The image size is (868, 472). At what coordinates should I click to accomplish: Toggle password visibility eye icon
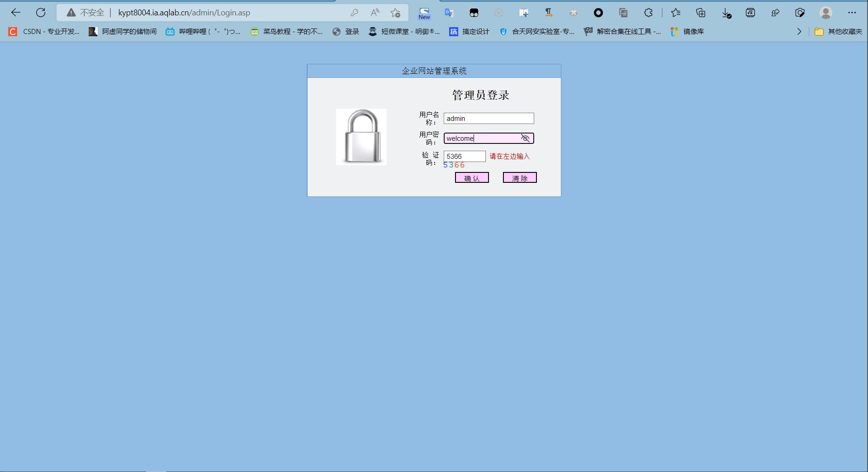coord(525,138)
